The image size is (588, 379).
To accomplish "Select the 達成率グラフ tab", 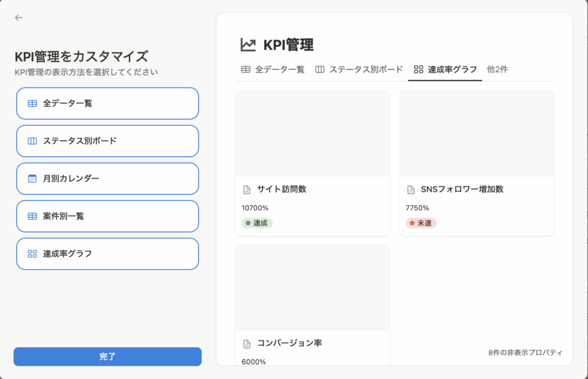I will 445,69.
